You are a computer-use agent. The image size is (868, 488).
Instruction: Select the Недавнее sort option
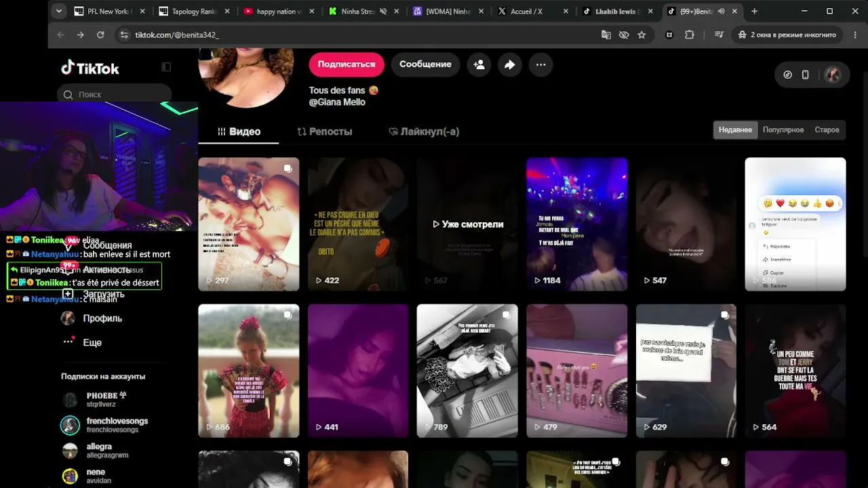[x=735, y=130]
